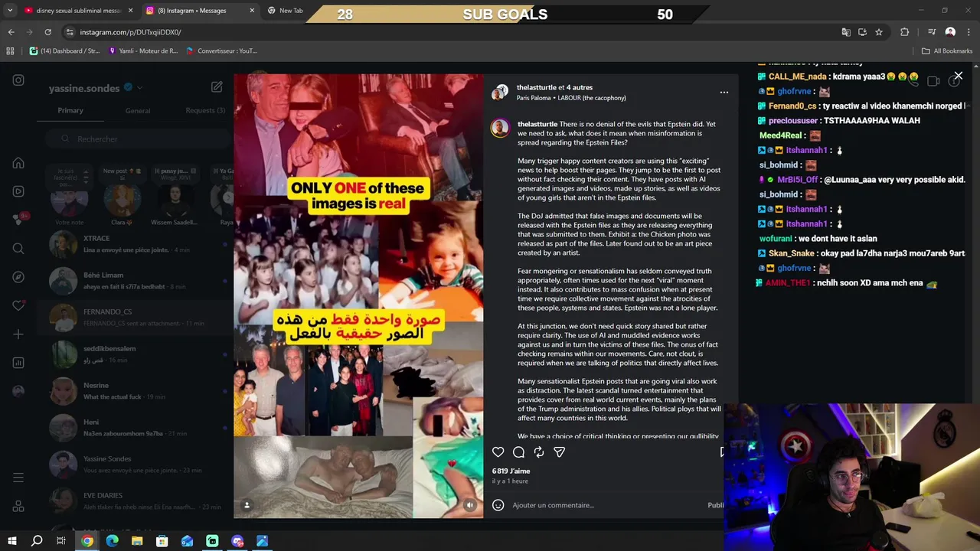980x551 pixels.
Task: Open thelastturtle username in post header
Action: click(x=537, y=87)
